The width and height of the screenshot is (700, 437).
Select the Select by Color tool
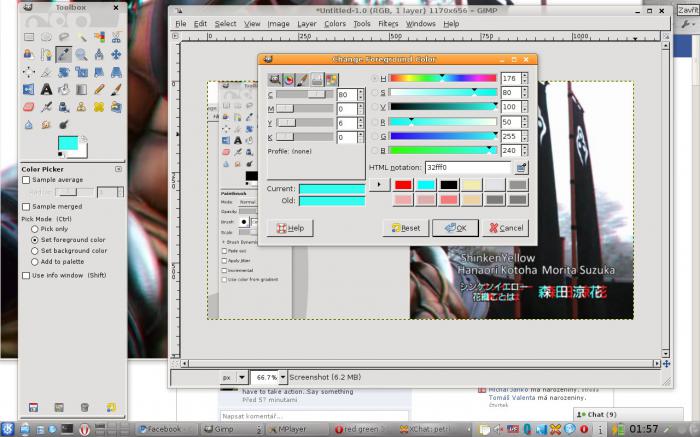99,37
